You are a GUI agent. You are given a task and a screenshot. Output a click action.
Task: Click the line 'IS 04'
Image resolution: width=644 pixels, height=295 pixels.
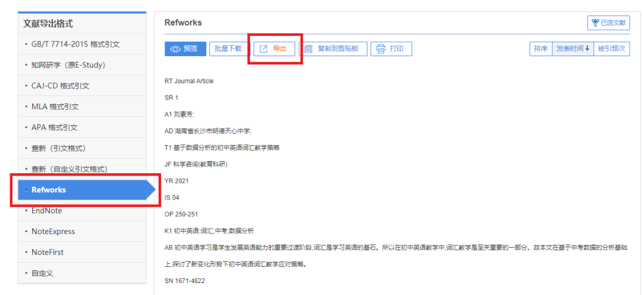pos(172,198)
